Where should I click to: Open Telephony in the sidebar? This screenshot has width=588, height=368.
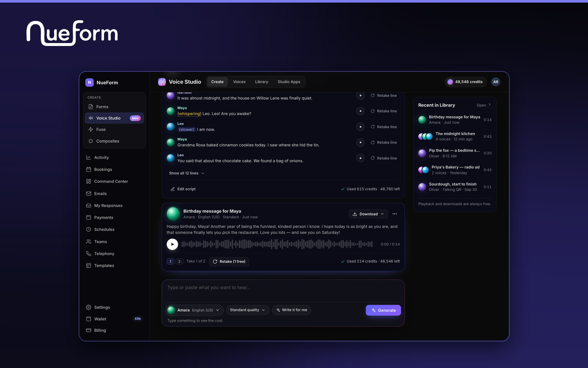click(x=114, y=254)
